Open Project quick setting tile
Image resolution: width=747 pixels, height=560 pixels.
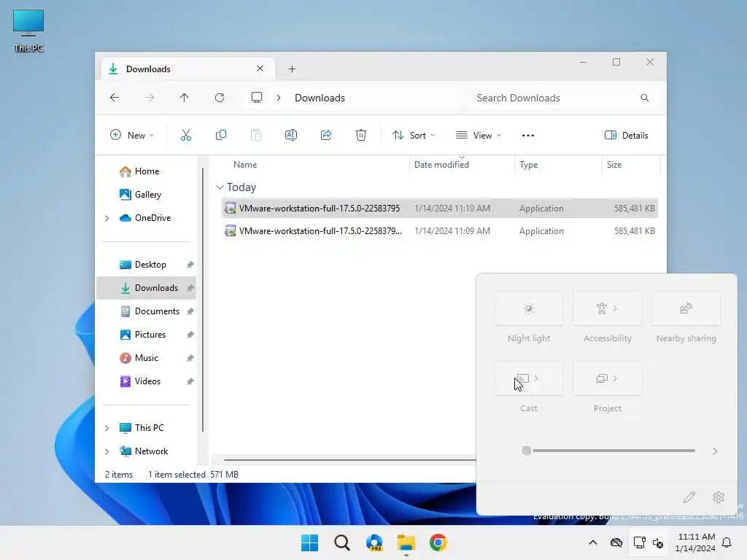(x=608, y=378)
